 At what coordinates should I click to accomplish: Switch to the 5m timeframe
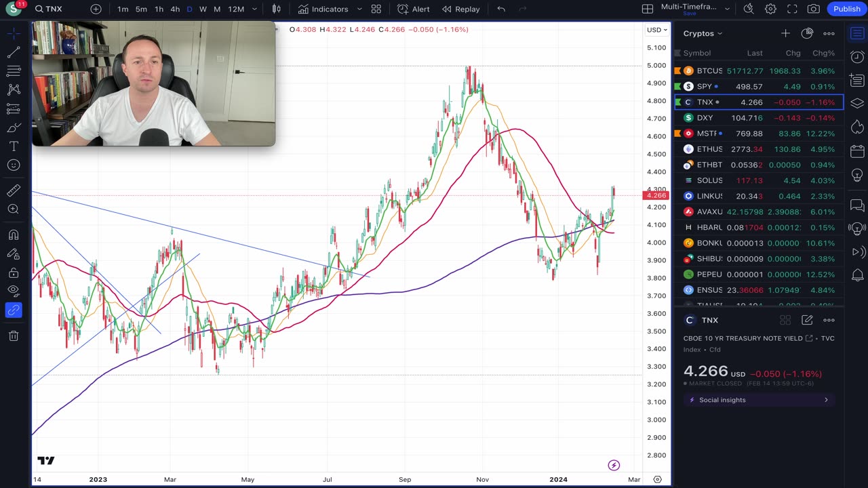click(x=141, y=9)
